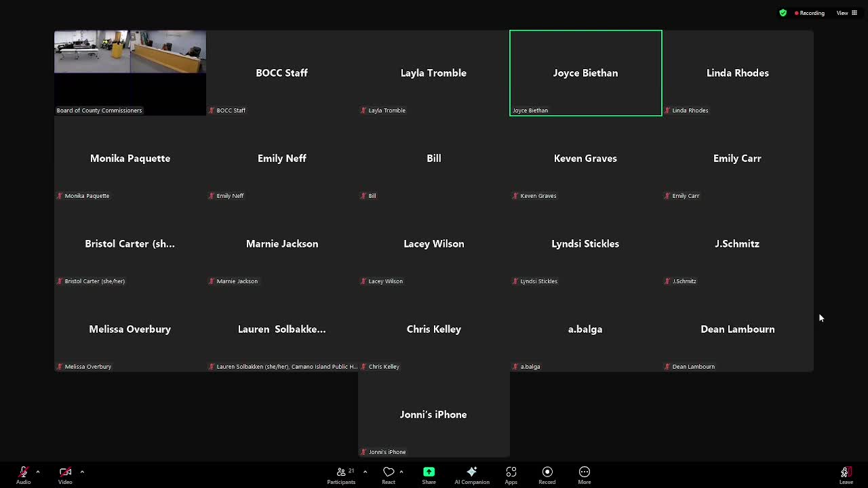Open the Participants panel

tap(341, 474)
